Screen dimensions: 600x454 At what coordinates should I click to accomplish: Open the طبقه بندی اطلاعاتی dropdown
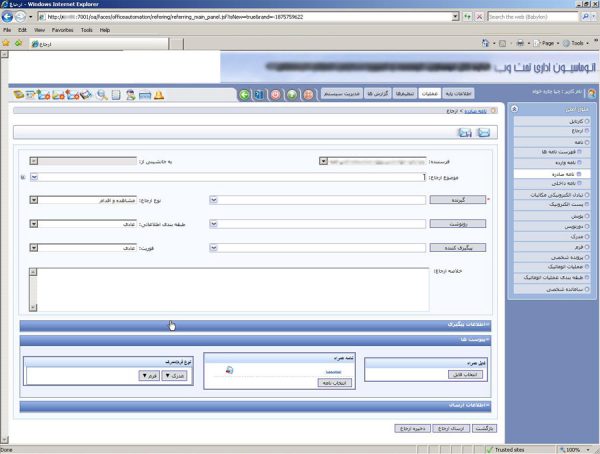pos(34,224)
